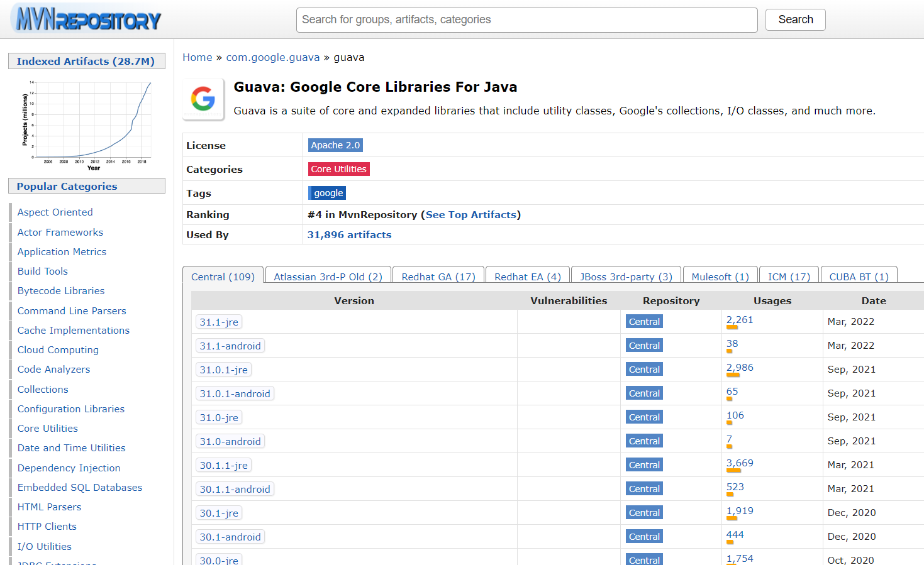Open version 31.0.1-android
The width and height of the screenshot is (924, 565).
coord(235,393)
